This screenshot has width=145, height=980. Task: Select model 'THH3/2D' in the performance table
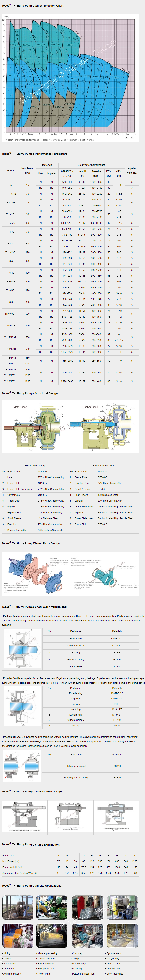10,223
